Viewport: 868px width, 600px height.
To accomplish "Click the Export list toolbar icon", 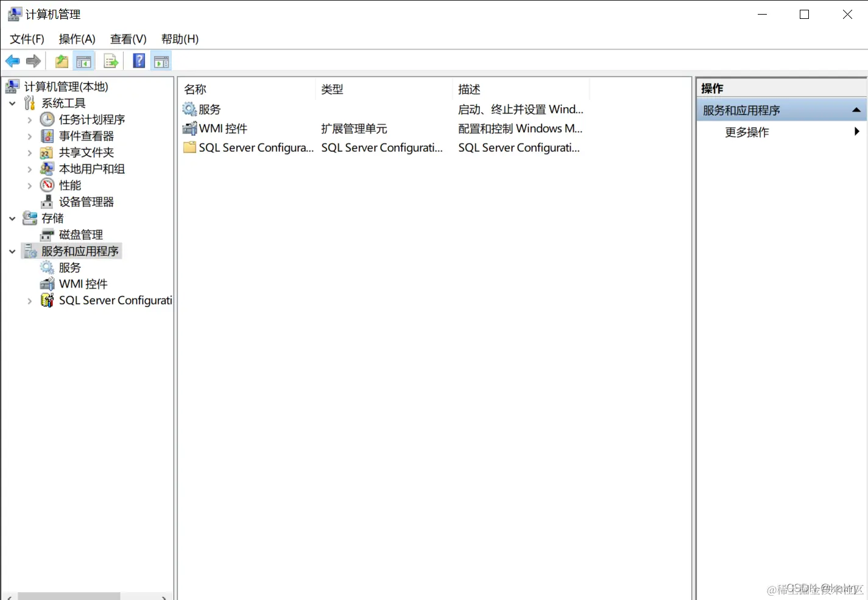I will [x=111, y=61].
